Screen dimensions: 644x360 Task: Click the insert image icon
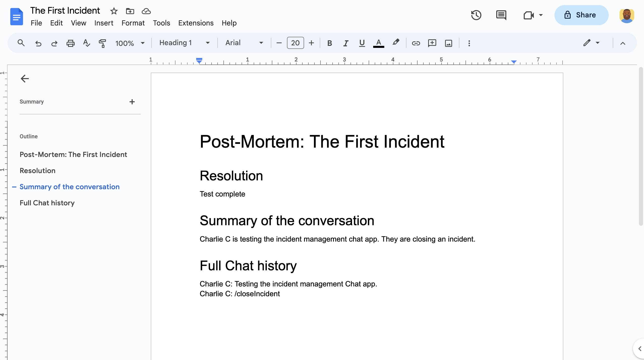click(x=449, y=43)
